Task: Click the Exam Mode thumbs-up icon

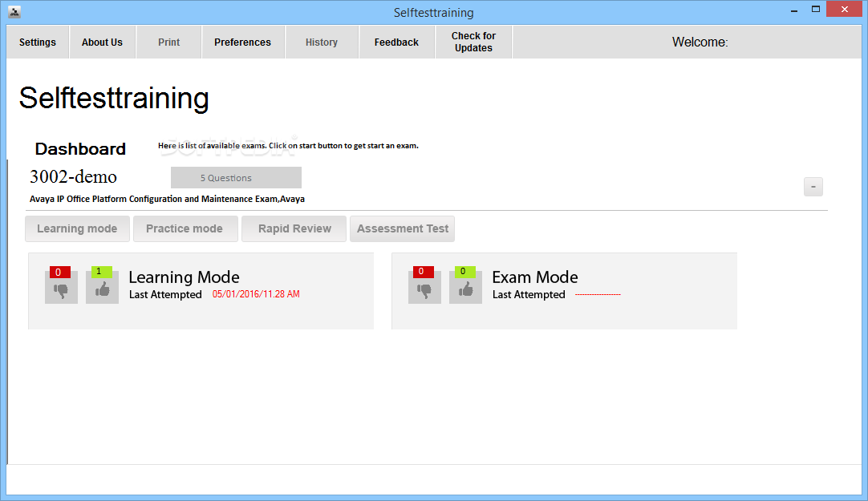Action: [465, 289]
